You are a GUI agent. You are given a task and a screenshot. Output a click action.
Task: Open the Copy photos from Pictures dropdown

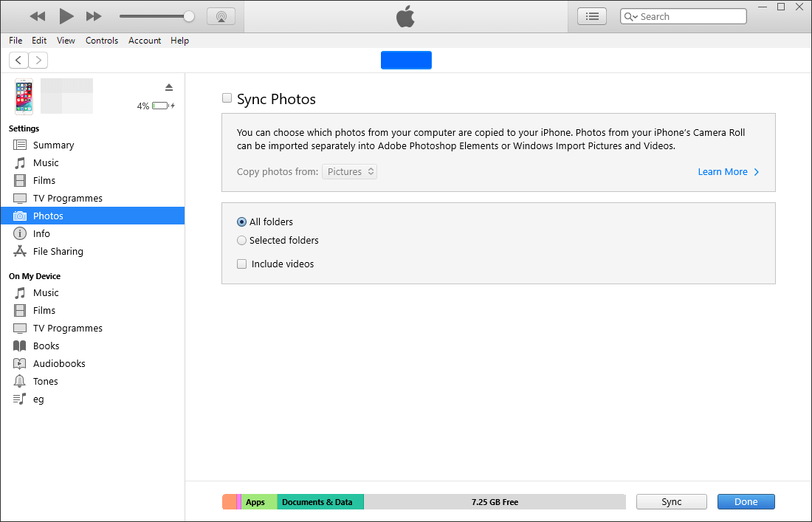tap(350, 171)
